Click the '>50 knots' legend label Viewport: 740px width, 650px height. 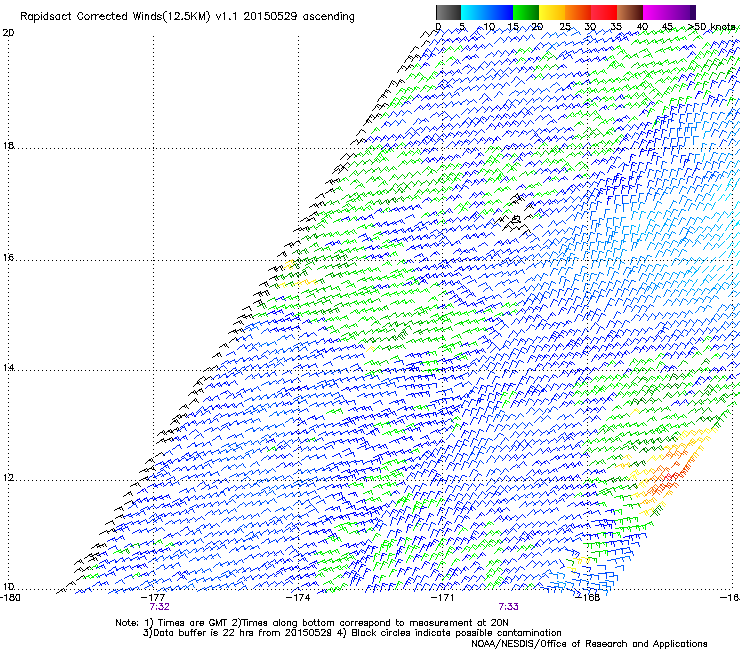pyautogui.click(x=711, y=27)
